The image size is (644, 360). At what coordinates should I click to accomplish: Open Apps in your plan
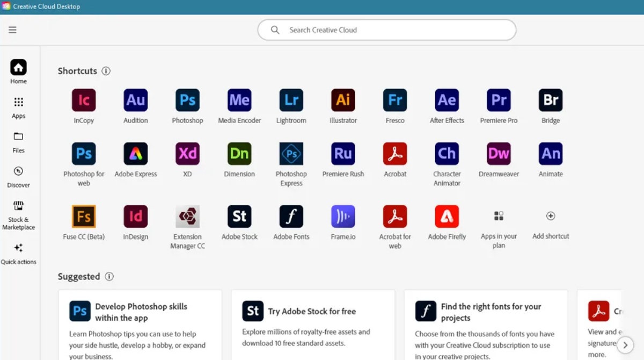[499, 217]
